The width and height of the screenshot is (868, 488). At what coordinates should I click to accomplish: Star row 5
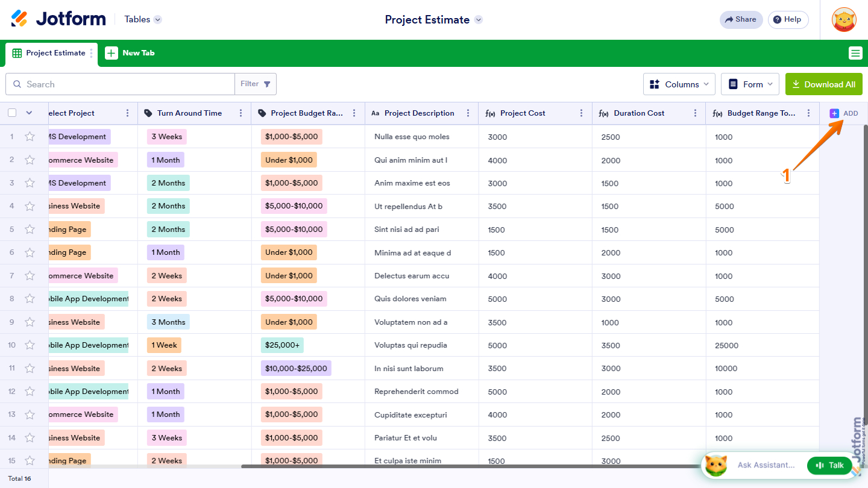(30, 230)
